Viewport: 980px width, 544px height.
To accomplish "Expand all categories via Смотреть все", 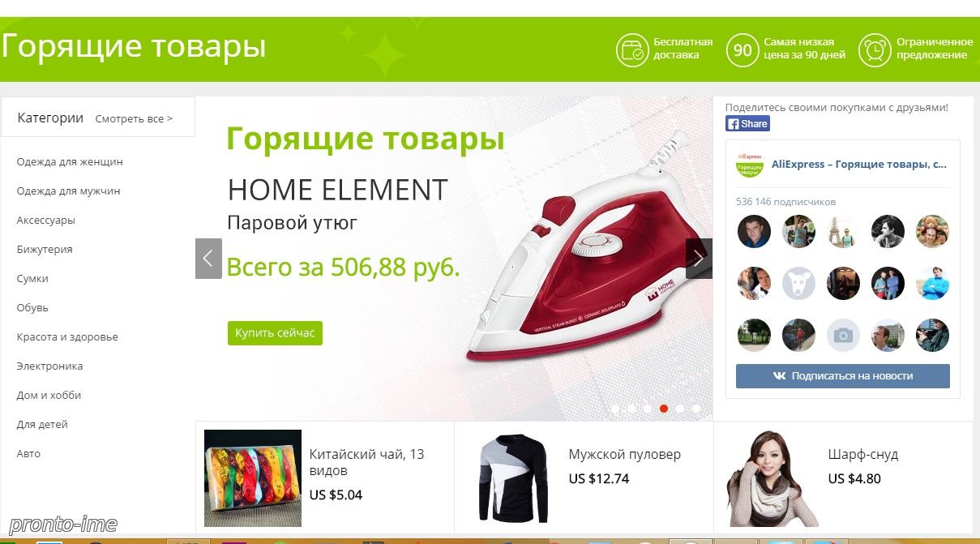I will pyautogui.click(x=134, y=119).
